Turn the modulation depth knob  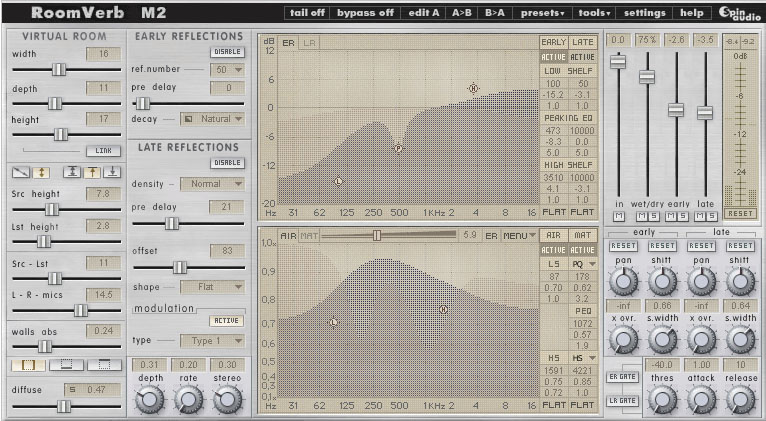(149, 400)
